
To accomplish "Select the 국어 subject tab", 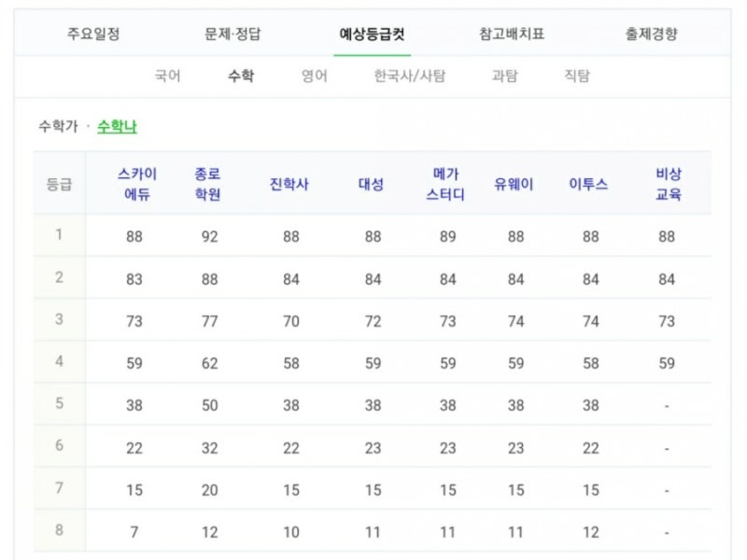I will coord(168,76).
